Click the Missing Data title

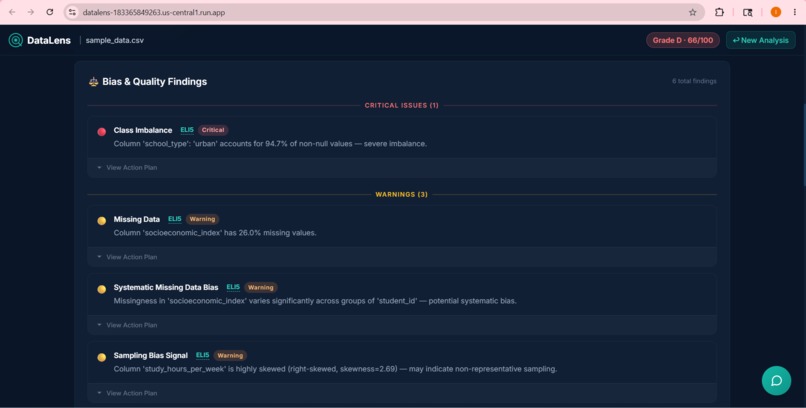pos(137,219)
